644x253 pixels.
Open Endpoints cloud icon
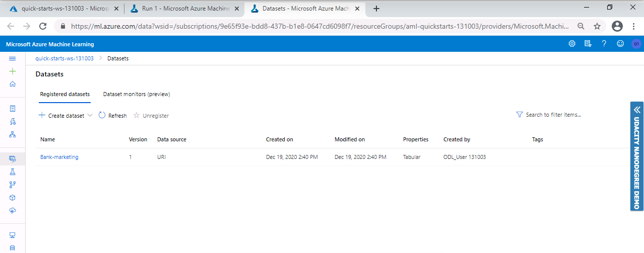13,210
